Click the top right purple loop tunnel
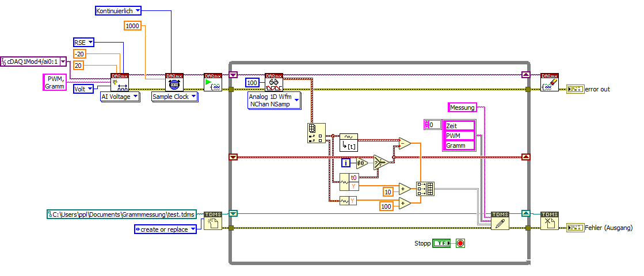Screen dimensions: 644x276 click(525, 75)
